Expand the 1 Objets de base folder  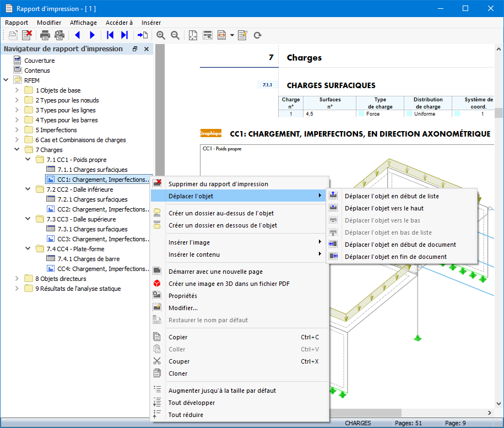(17, 90)
